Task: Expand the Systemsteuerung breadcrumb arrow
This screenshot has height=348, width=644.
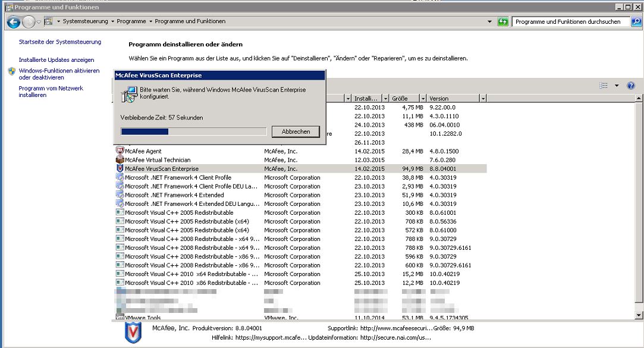Action: pyautogui.click(x=112, y=21)
